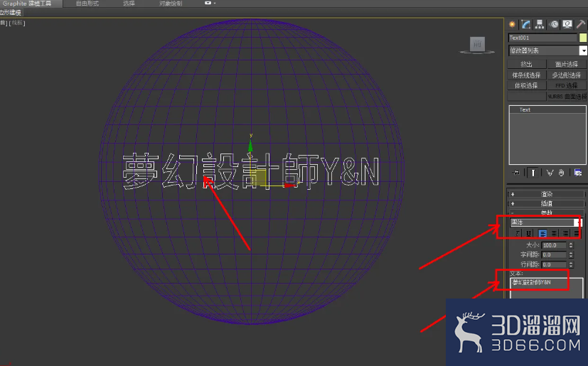Image resolution: width=588 pixels, height=366 pixels.
Task: Apply the 挤出 modifier button
Action: coord(527,64)
